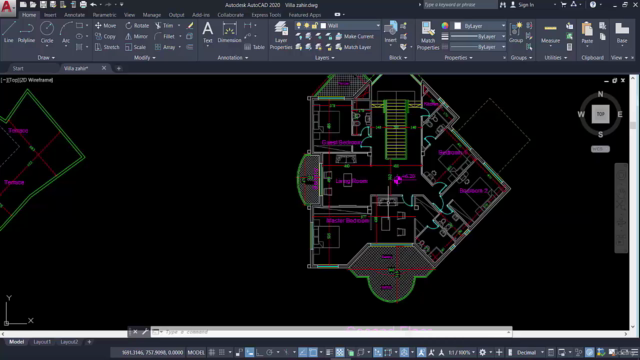Add a new drawing tab
640x360 pixels.
click(x=118, y=68)
